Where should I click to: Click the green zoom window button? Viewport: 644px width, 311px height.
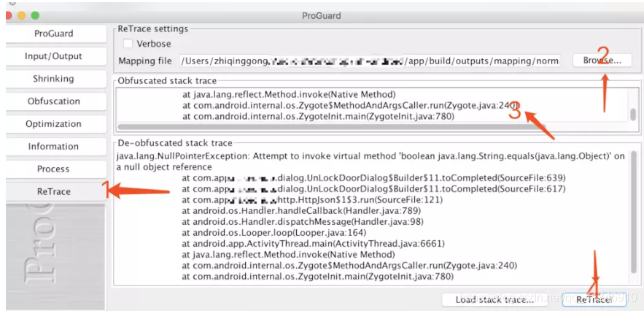pos(35,15)
